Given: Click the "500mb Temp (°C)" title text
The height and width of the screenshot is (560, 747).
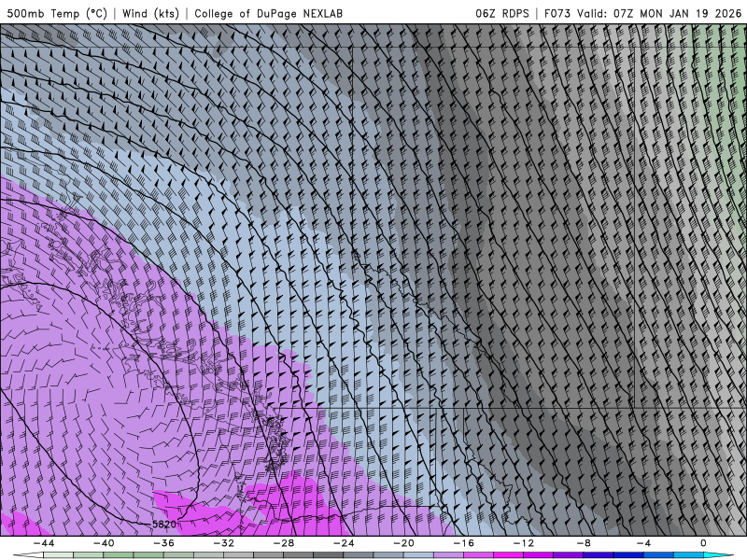Looking at the screenshot, I should click(x=57, y=13).
